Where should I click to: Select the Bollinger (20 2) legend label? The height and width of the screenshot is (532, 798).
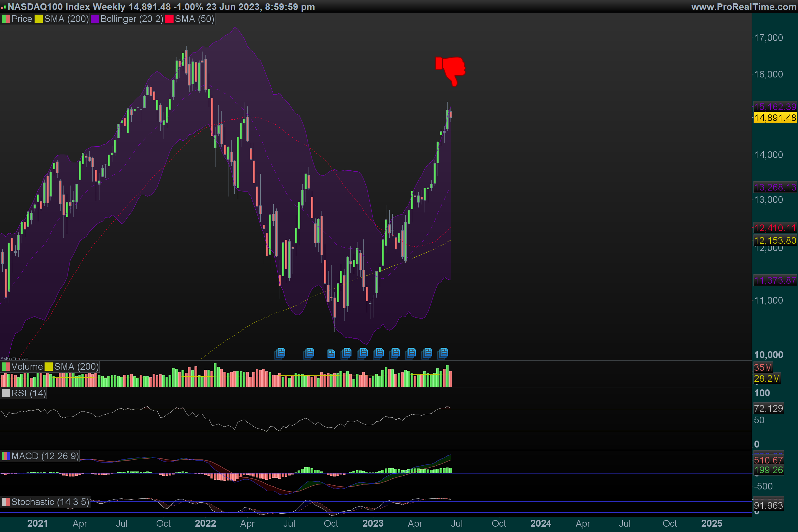coord(132,19)
